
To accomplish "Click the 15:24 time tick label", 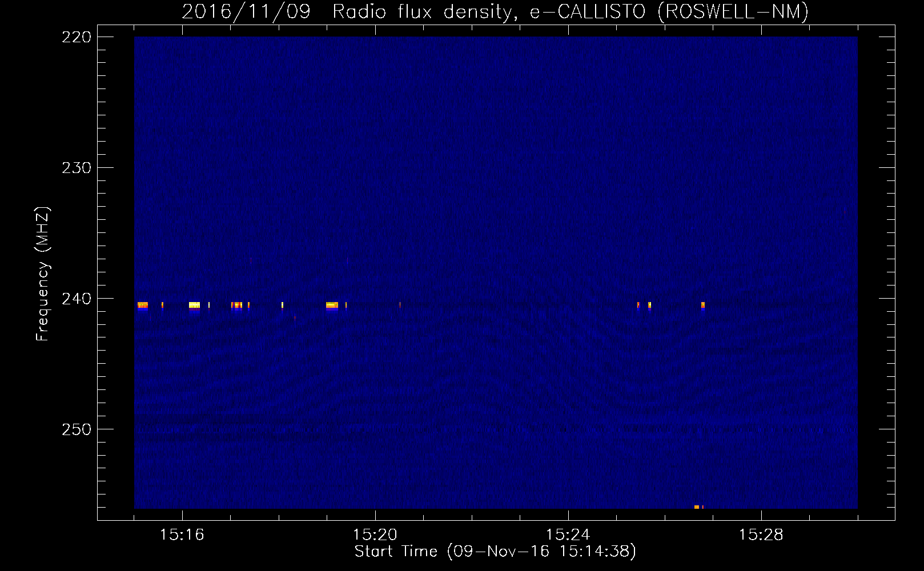I will pyautogui.click(x=568, y=534).
